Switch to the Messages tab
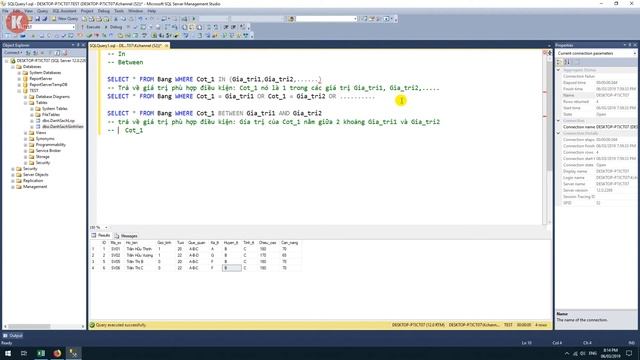640x360 pixels. point(127,236)
